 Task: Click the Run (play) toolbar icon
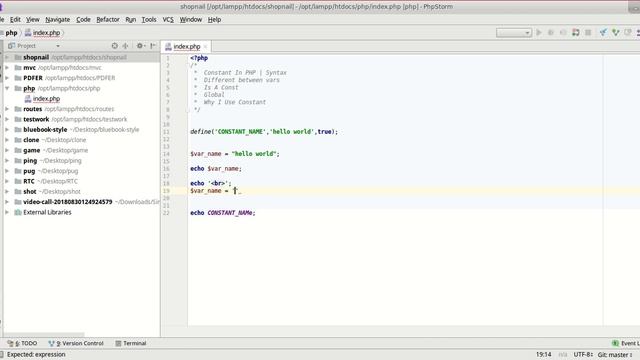tap(539, 32)
